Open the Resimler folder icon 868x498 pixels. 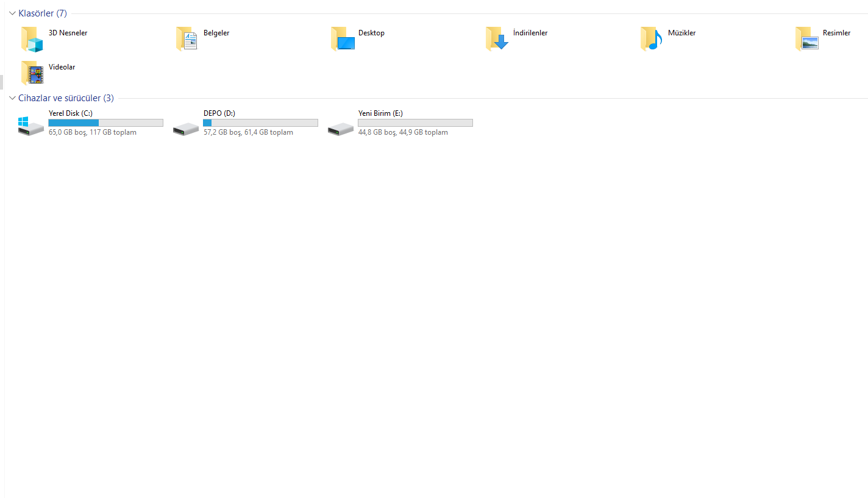pyautogui.click(x=807, y=39)
